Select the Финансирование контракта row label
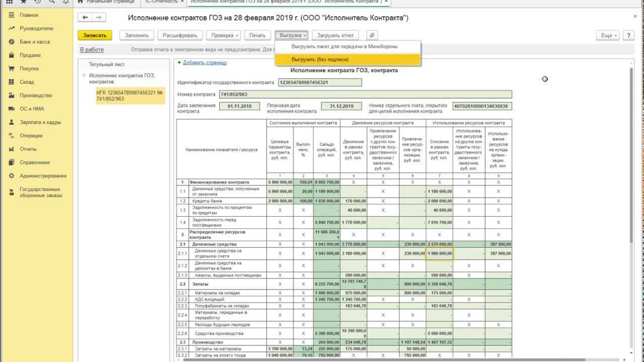The width and height of the screenshot is (644, 362). coord(219,182)
